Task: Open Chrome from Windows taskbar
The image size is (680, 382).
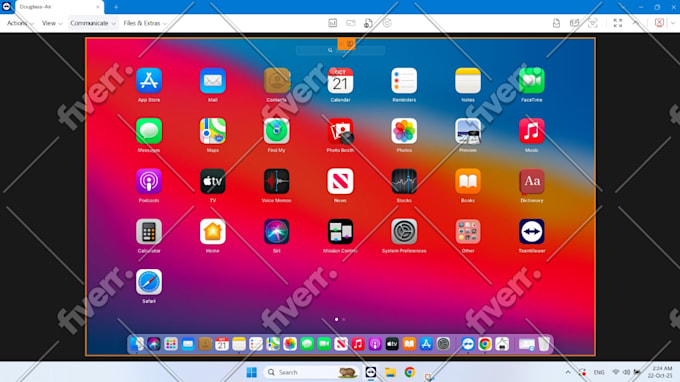Action: [409, 372]
